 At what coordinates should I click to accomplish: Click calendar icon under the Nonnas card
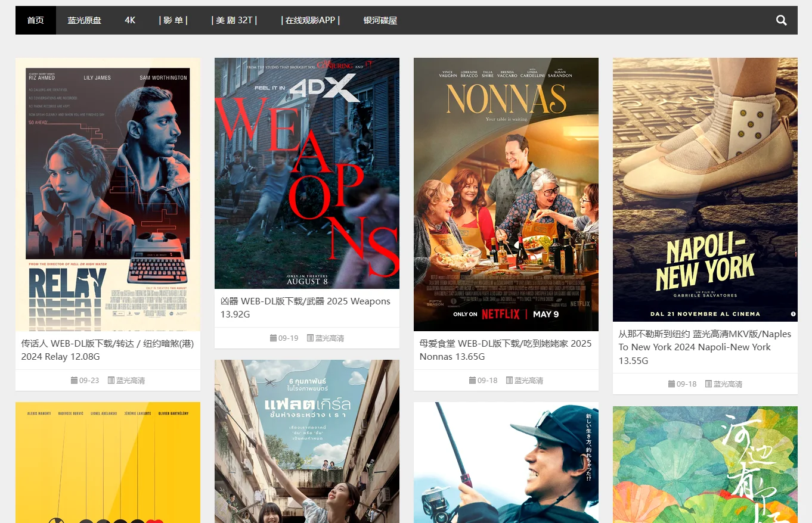(x=472, y=380)
